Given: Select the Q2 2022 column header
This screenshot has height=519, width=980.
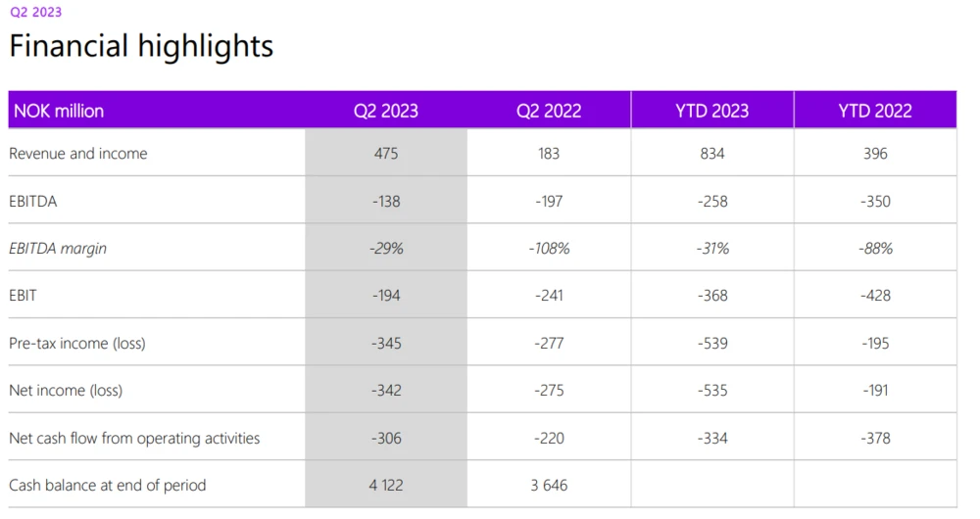Looking at the screenshot, I should point(549,111).
